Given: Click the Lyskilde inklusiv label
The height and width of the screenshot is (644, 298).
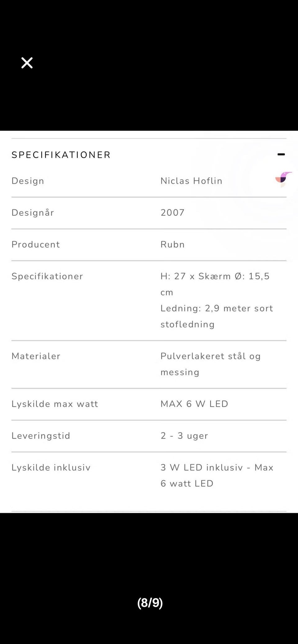Looking at the screenshot, I should 51,468.
